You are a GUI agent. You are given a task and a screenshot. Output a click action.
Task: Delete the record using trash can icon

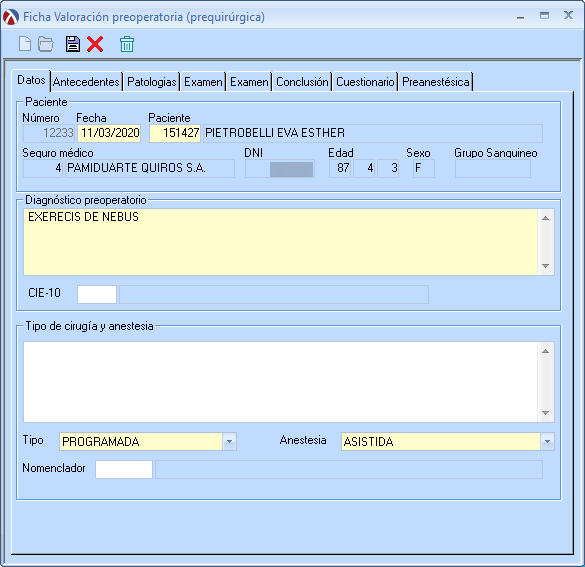tap(127, 44)
